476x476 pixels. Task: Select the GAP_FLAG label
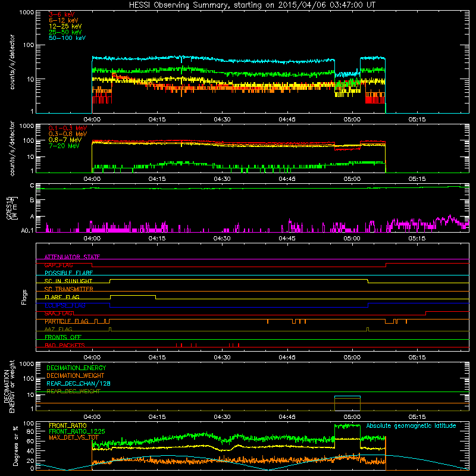coord(58,265)
